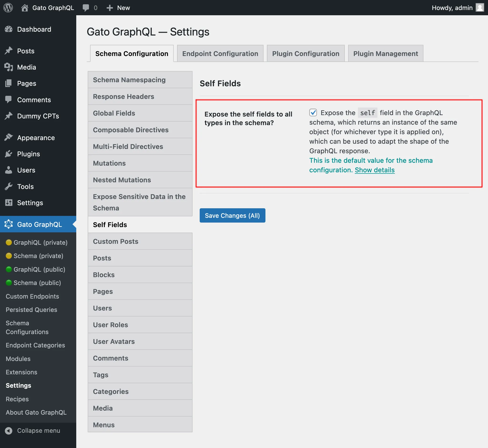Click the Comments sidebar bubble icon
The width and height of the screenshot is (488, 448).
tap(9, 100)
